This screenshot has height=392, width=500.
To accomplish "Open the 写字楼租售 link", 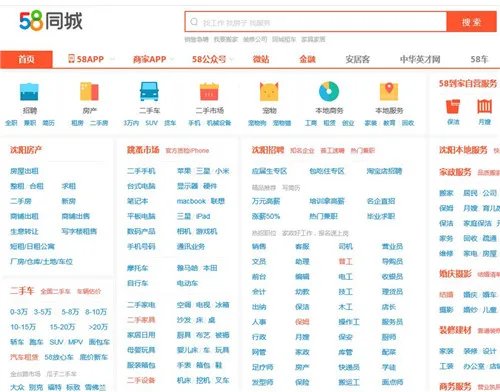I will [79, 231].
